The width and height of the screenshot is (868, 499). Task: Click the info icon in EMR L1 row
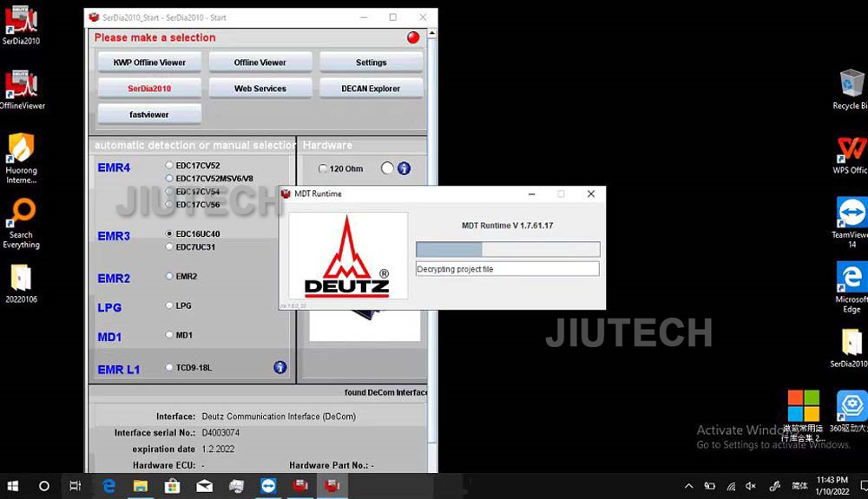pyautogui.click(x=280, y=367)
